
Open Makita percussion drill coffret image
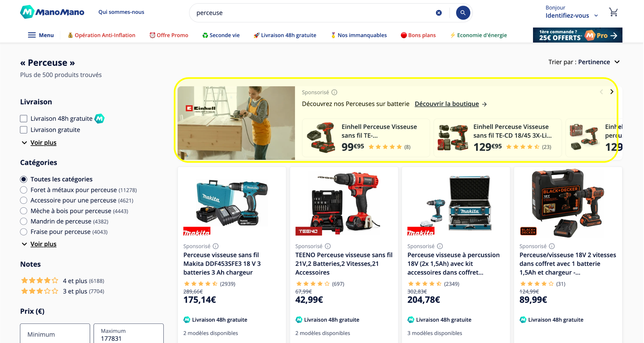(456, 203)
